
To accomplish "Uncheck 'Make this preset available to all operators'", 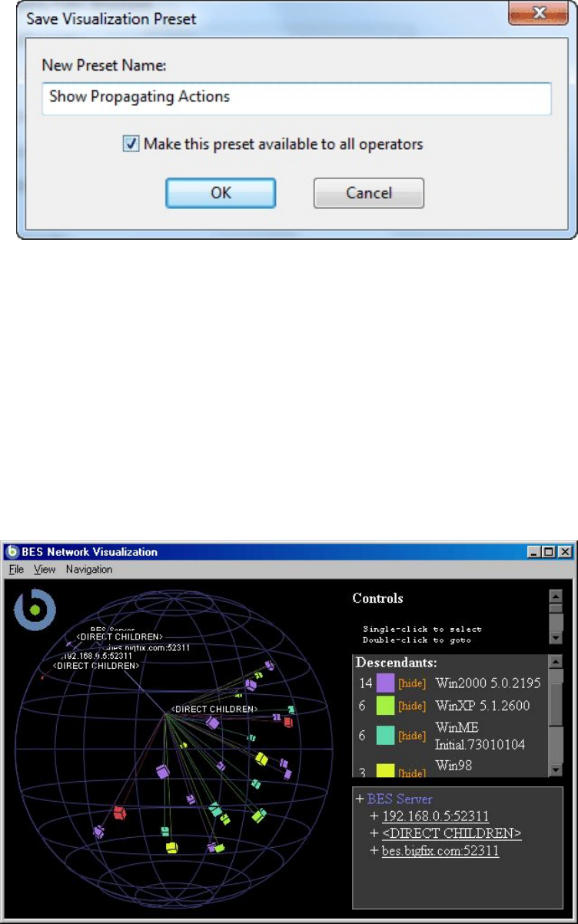I will [131, 144].
